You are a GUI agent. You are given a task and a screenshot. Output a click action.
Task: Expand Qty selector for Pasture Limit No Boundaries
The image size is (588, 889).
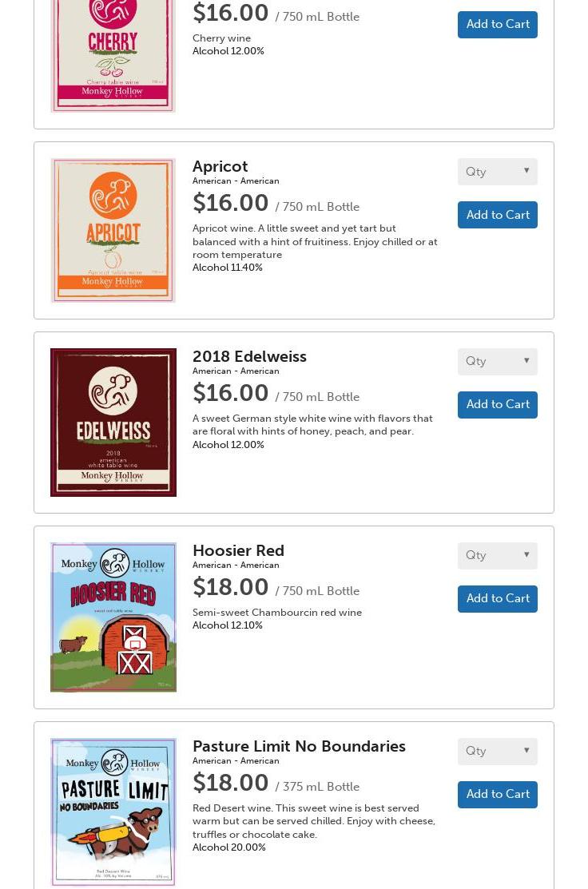click(497, 752)
